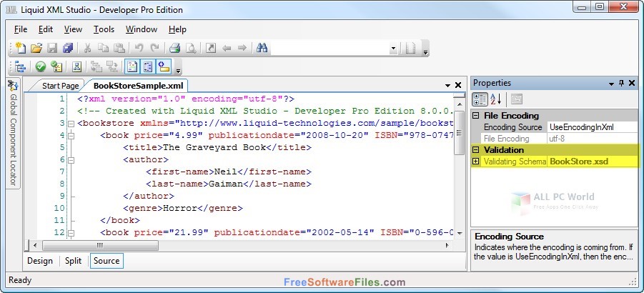The height and width of the screenshot is (293, 644).
Task: Switch to Split view
Action: (x=73, y=261)
